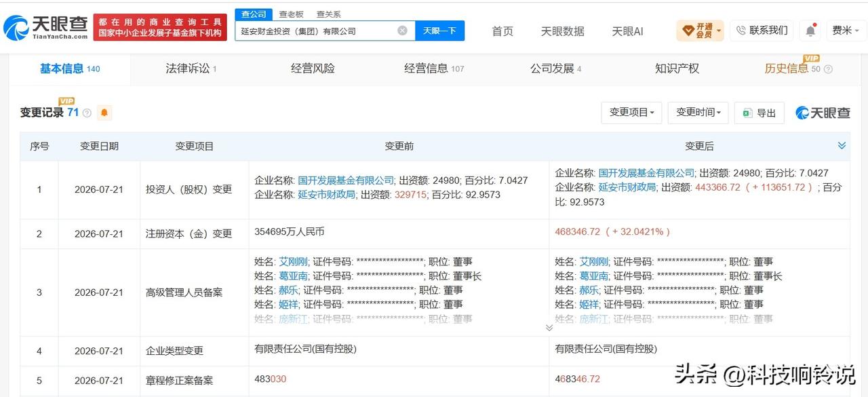Open the 费米 user account dropdown
The image size is (868, 397).
click(846, 31)
